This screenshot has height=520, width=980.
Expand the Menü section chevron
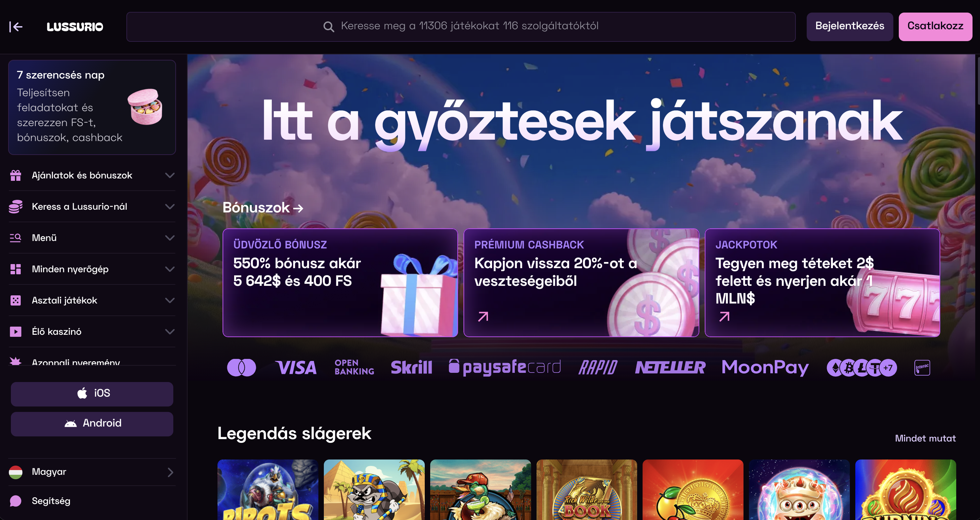click(x=170, y=238)
